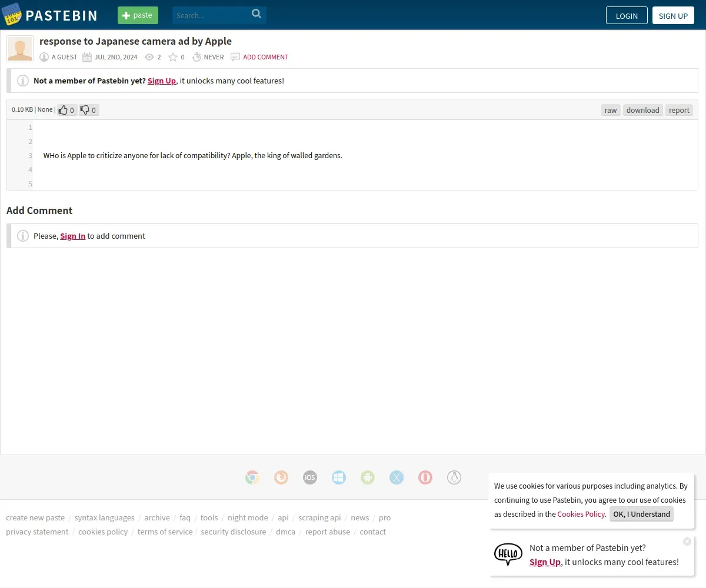
Task: Click the eye views icon
Action: pos(149,57)
